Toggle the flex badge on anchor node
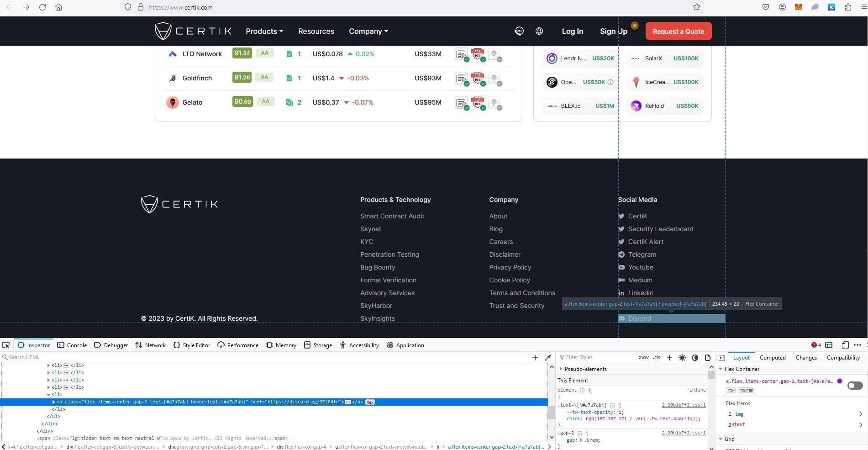 click(x=370, y=402)
